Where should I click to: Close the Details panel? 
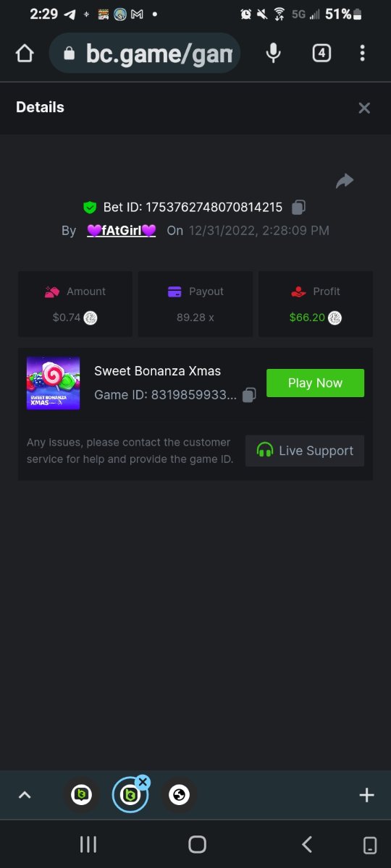364,108
